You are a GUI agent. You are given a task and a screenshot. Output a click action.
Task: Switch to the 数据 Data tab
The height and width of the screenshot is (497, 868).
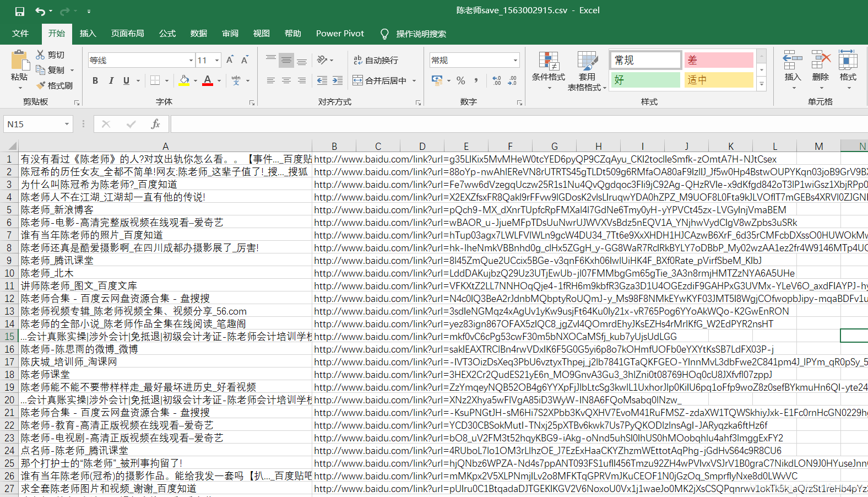pos(199,34)
